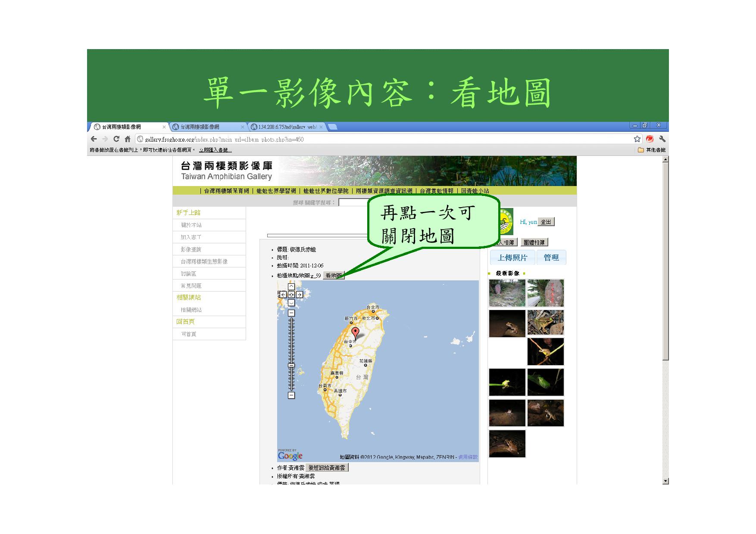Open 蛙蛙世界學習網 nav link
Viewport: 756px width, 534px height.
coord(276,191)
